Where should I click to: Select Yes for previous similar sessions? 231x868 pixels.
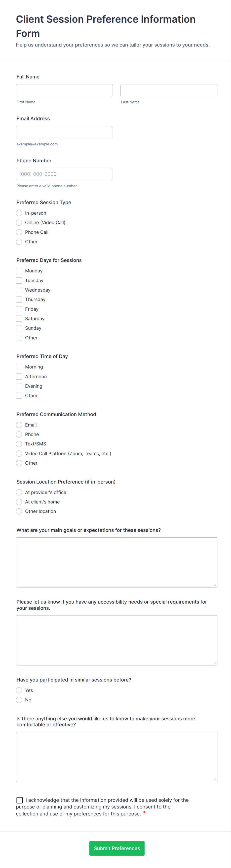(x=19, y=690)
